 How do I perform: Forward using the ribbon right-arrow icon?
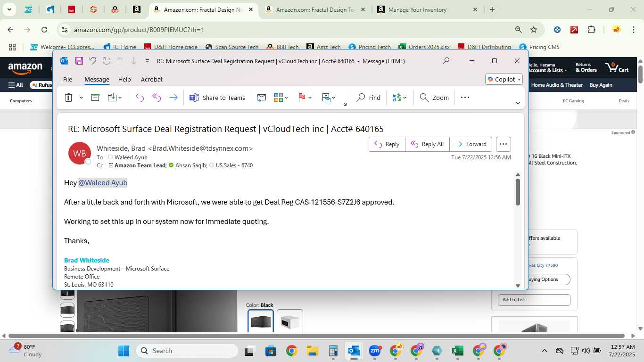(173, 98)
